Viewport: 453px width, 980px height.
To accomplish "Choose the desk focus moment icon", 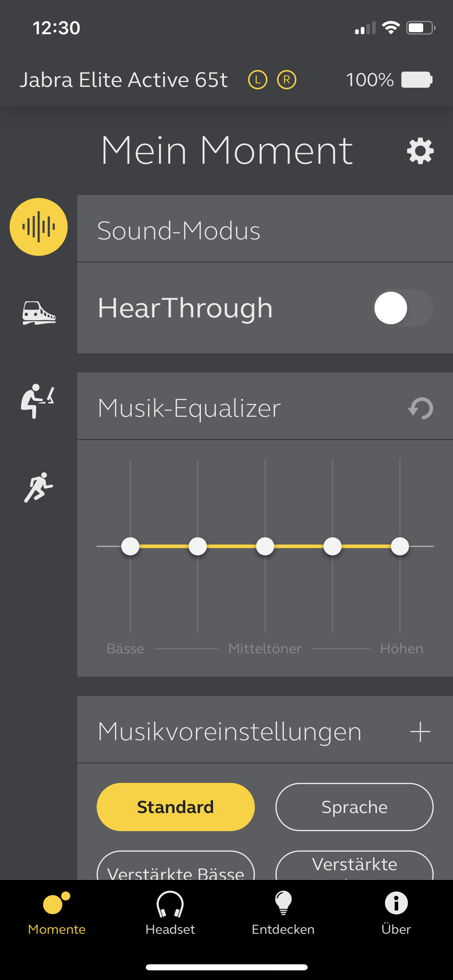I will click(37, 401).
